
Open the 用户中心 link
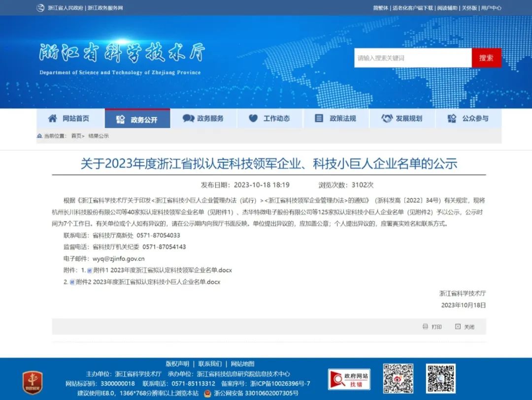491,8
